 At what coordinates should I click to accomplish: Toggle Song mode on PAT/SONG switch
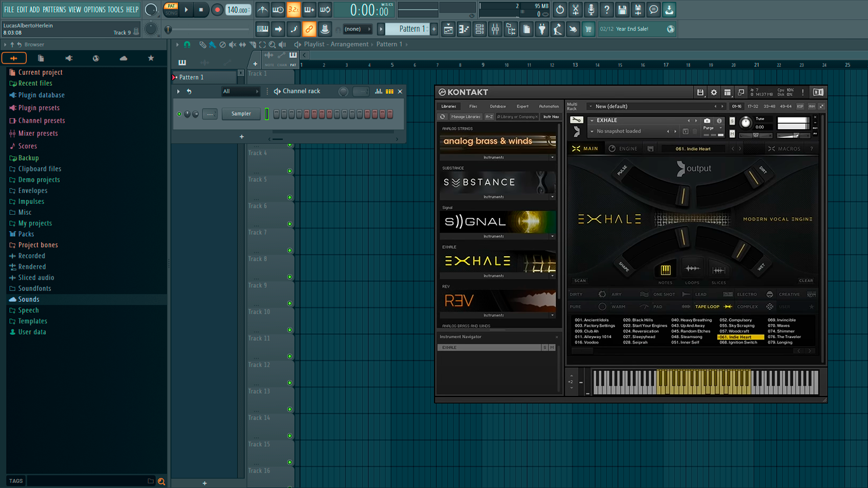pos(172,13)
